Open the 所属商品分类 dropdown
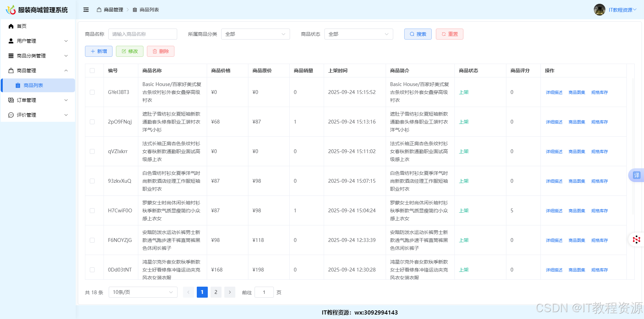 (255, 34)
